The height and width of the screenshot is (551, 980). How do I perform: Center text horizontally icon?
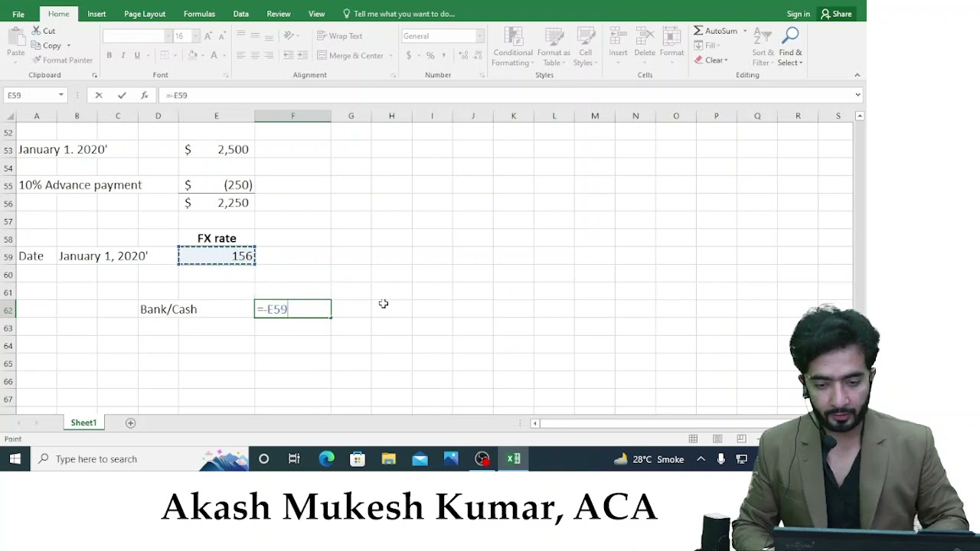point(255,55)
